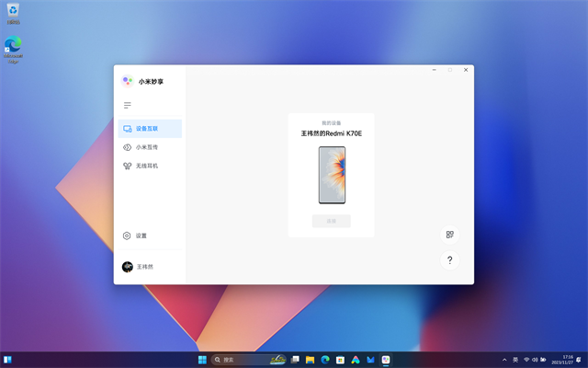Open Microsoft Store from the taskbar

coord(340,360)
